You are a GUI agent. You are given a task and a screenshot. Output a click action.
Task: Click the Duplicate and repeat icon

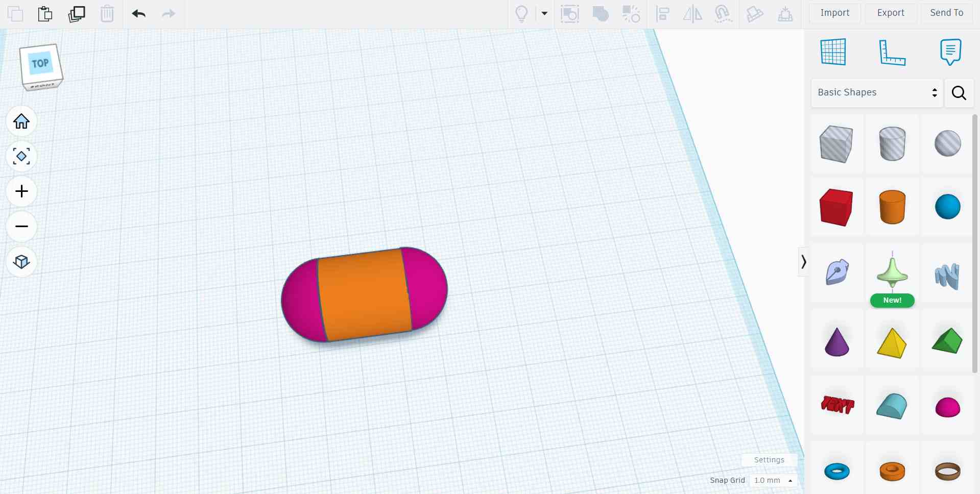pyautogui.click(x=77, y=14)
